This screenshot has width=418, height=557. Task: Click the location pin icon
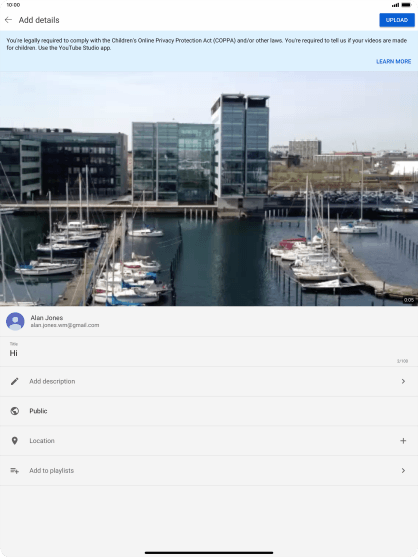15,441
